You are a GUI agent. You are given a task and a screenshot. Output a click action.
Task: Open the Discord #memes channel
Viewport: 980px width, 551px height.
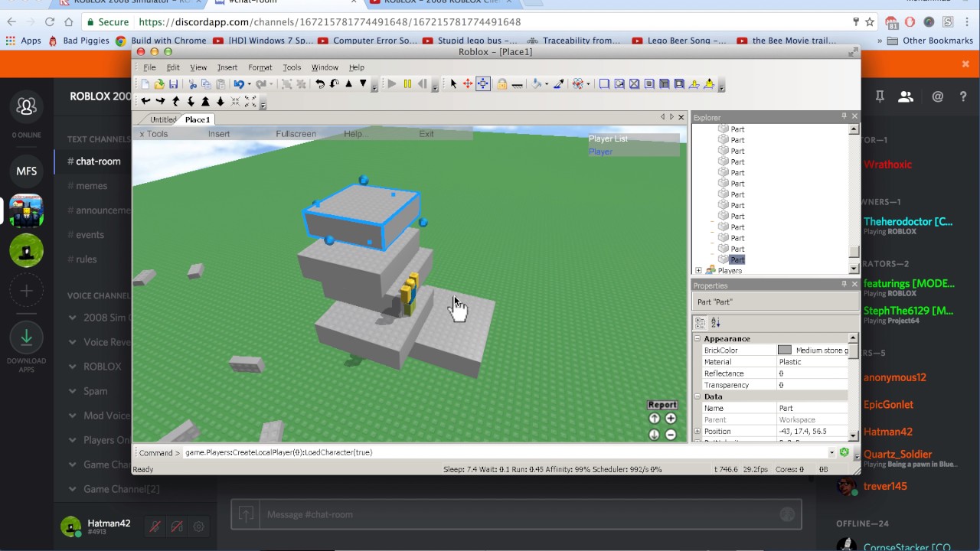coord(91,186)
